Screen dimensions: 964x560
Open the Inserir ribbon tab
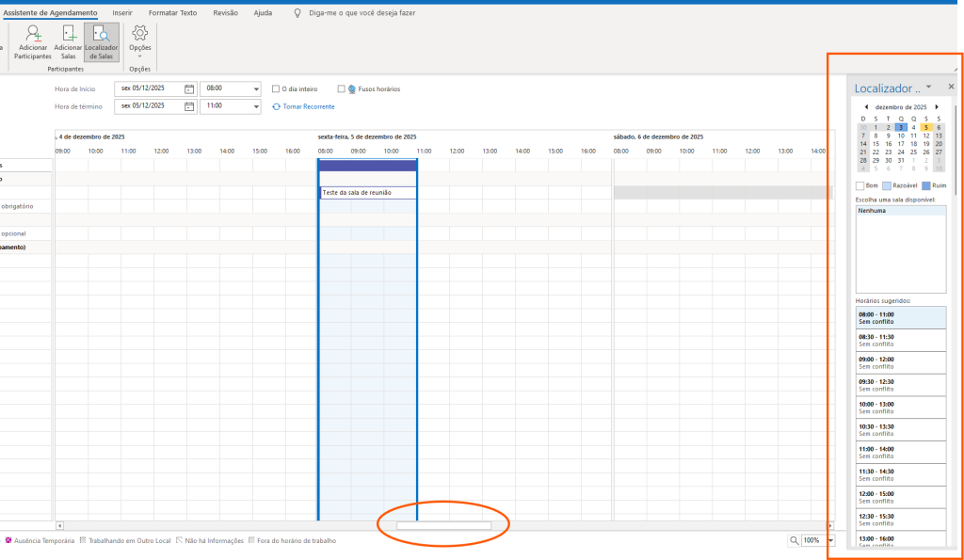click(x=121, y=13)
